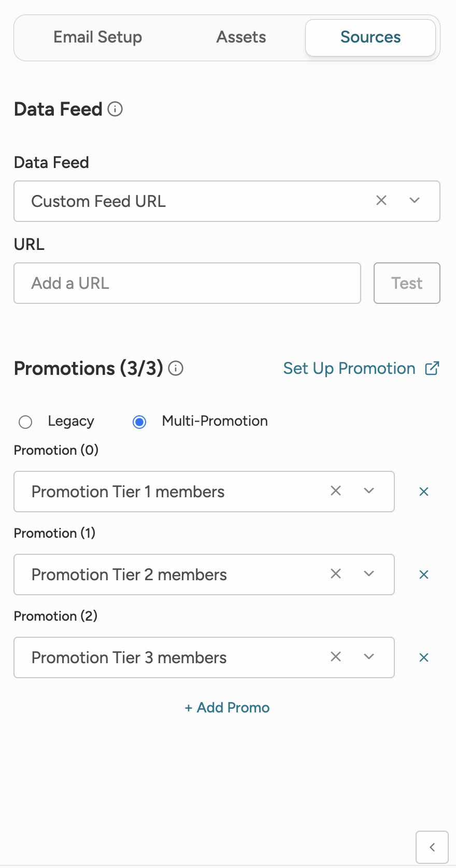Clear the Custom Feed URL selection

click(x=381, y=201)
